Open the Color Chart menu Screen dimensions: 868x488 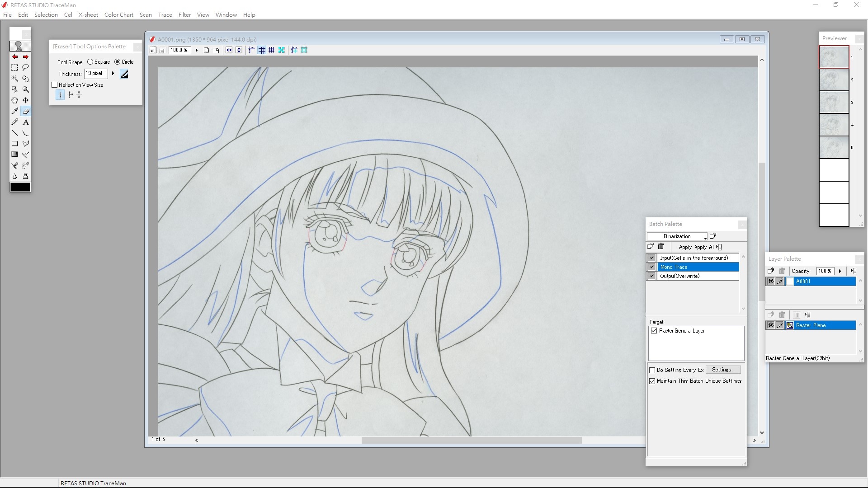click(x=119, y=14)
